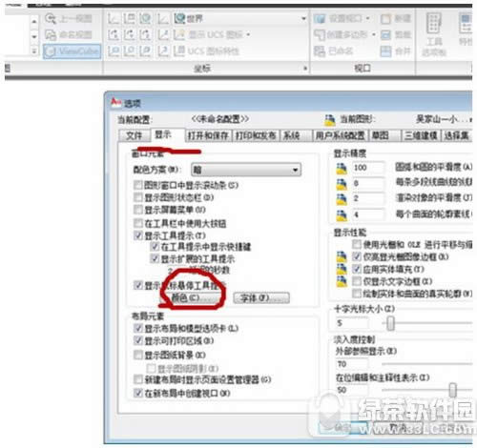The width and height of the screenshot is (477, 448).
Task: Click the Named Views icon
Action: point(51,34)
